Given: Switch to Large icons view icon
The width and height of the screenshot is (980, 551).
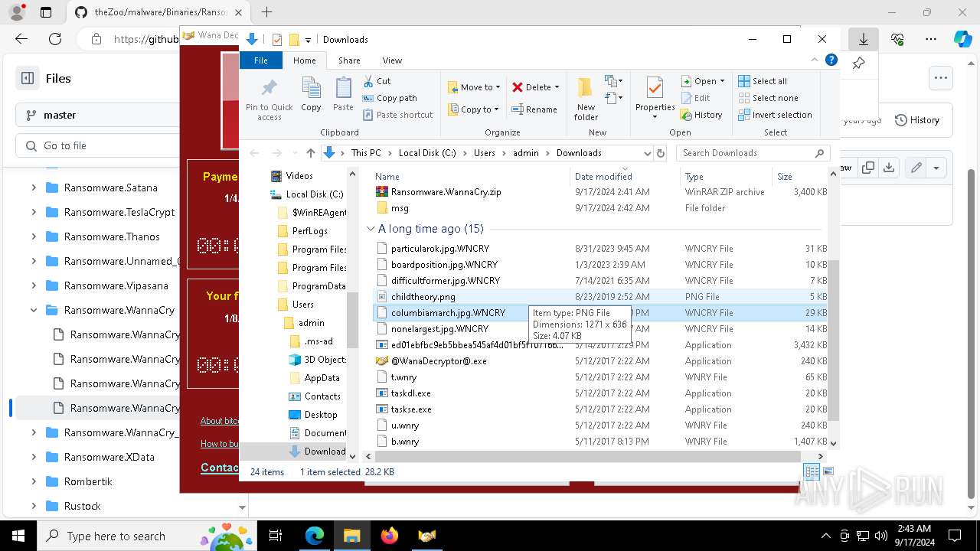Looking at the screenshot, I should click(828, 472).
